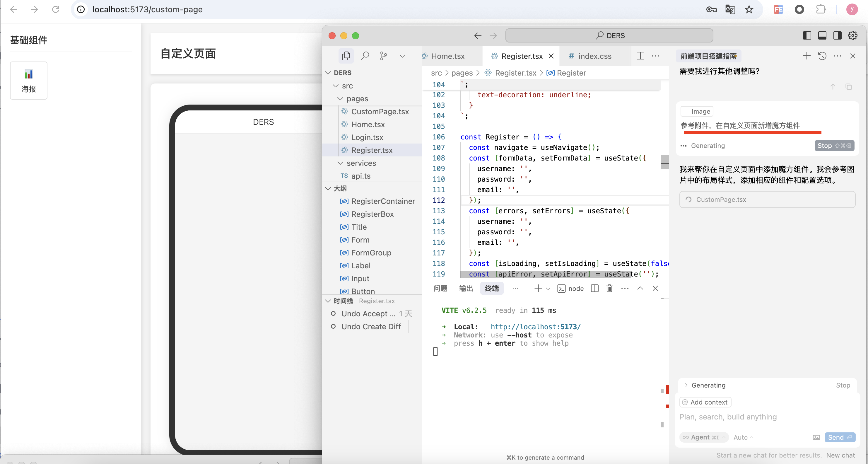
Task: Open the Source Control view
Action: [383, 56]
